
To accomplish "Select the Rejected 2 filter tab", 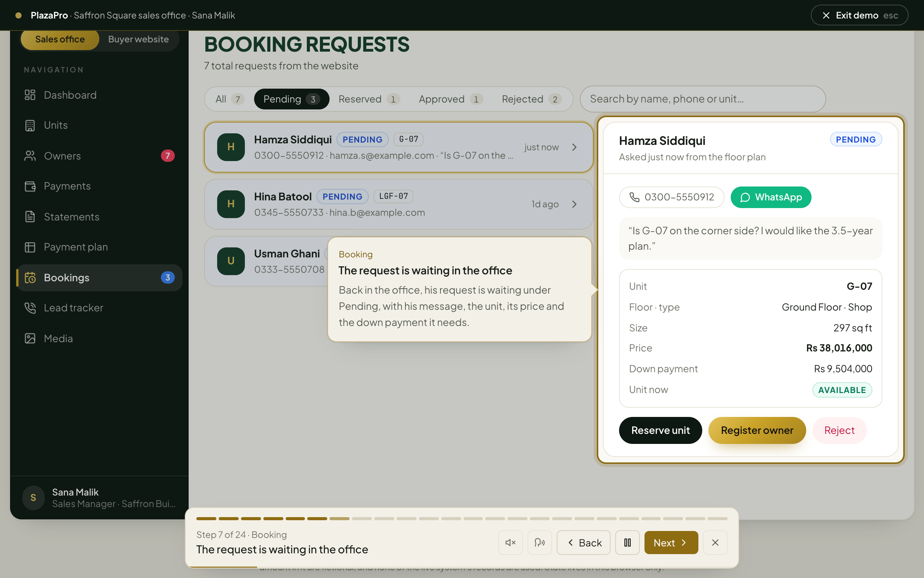I will pos(531,99).
